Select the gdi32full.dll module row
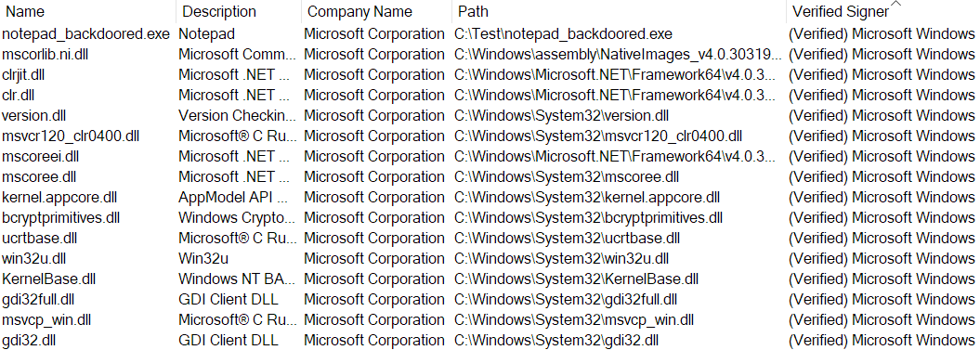This screenshot has height=350, width=980. (490, 299)
